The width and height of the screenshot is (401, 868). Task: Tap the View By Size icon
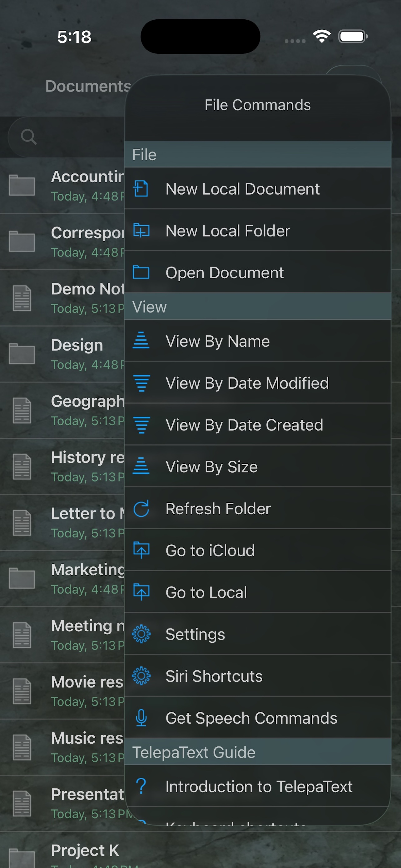pyautogui.click(x=141, y=466)
